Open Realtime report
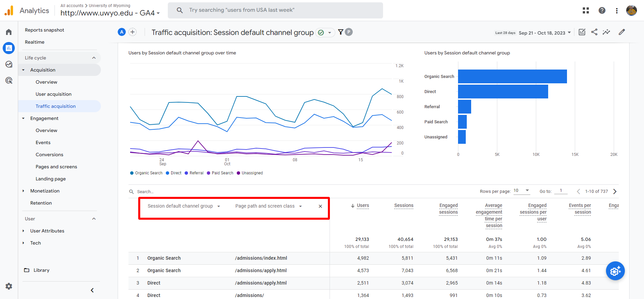644x299 pixels. [x=35, y=42]
